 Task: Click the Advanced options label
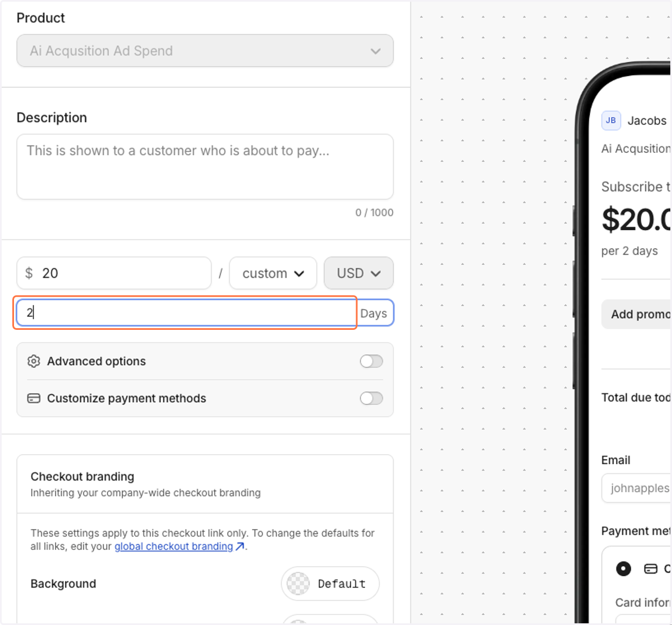click(x=96, y=361)
